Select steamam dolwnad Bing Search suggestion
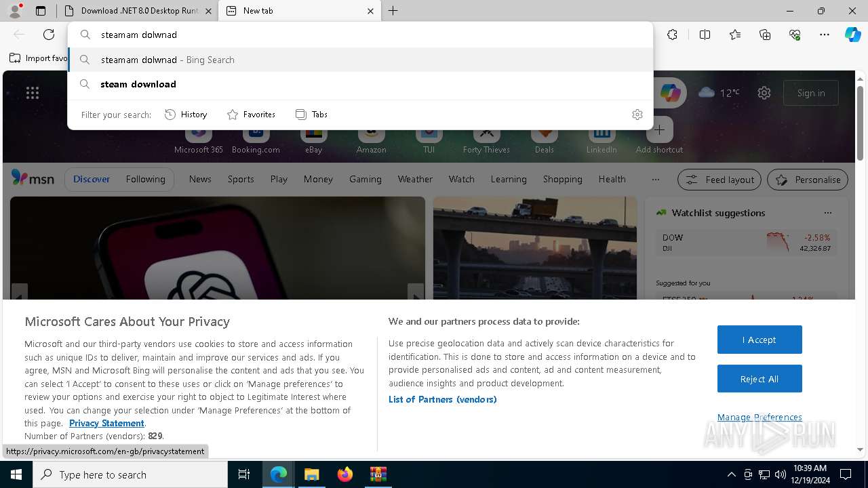 pyautogui.click(x=360, y=60)
